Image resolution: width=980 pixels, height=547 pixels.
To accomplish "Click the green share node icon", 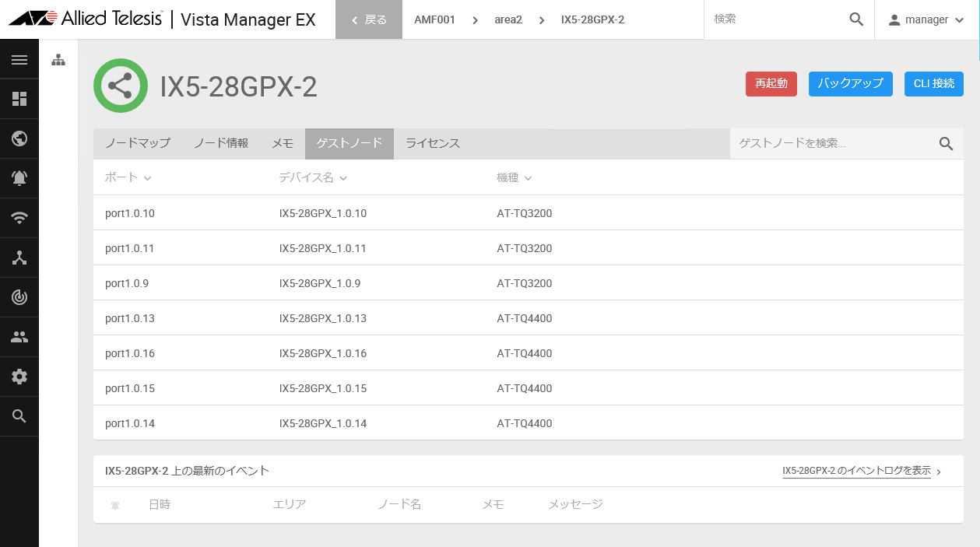I will (x=121, y=86).
